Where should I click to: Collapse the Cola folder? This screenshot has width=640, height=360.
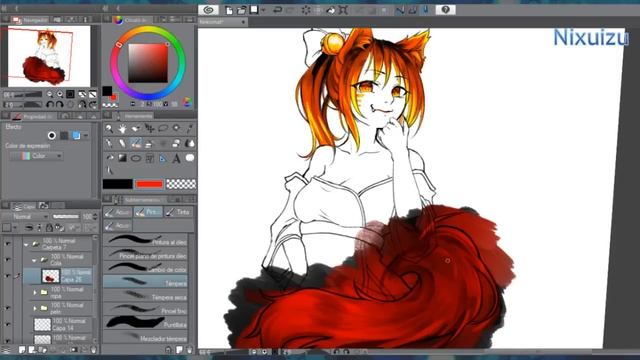pos(34,260)
